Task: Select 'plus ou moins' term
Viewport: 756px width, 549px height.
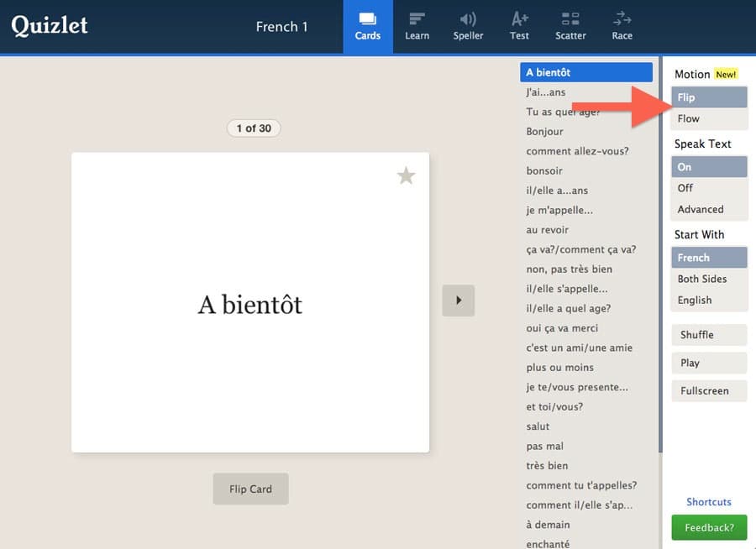Action: [586, 368]
